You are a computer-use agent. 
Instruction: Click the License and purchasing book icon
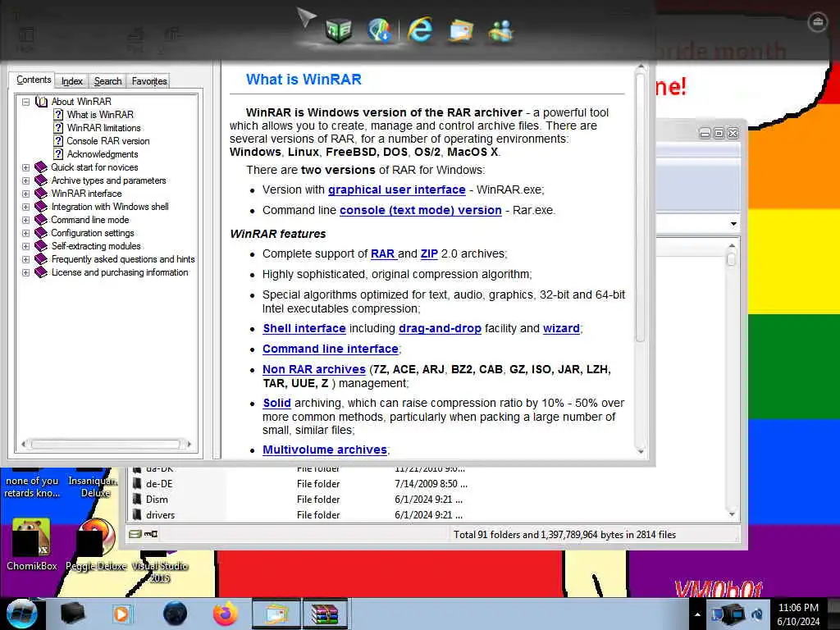41,272
